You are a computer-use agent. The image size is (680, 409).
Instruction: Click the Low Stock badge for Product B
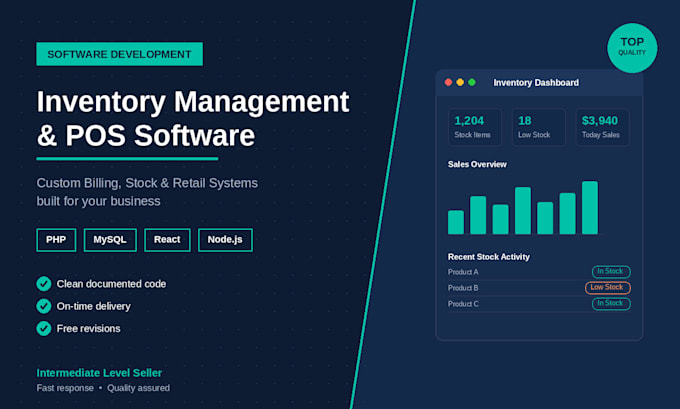(x=608, y=288)
